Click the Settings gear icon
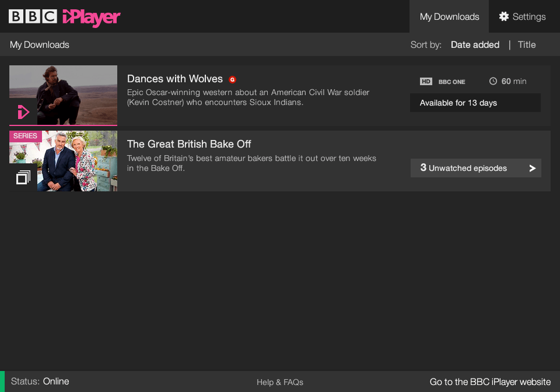Viewport: 560px width, 392px height. 504,16
